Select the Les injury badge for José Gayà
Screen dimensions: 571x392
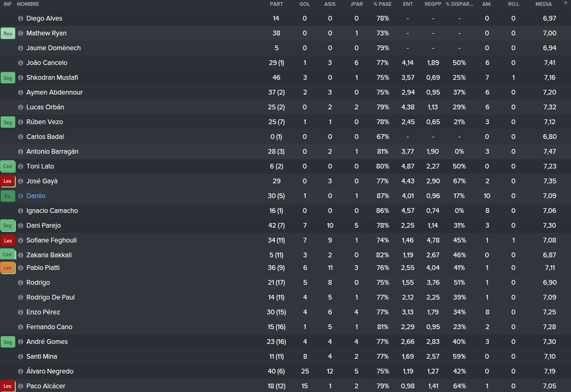8,181
